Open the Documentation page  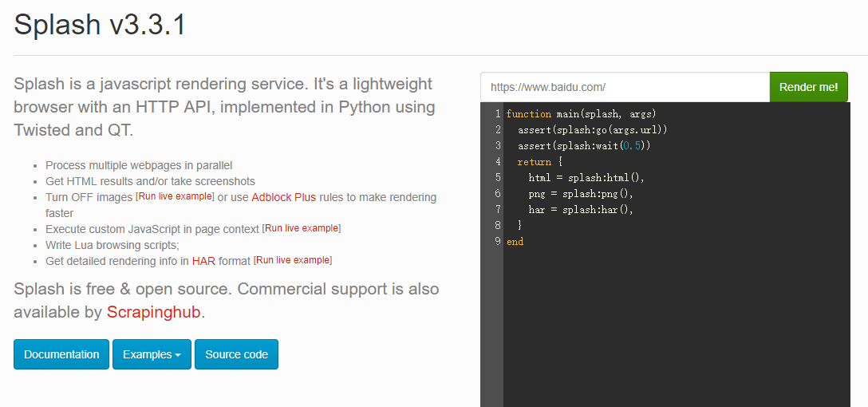61,354
